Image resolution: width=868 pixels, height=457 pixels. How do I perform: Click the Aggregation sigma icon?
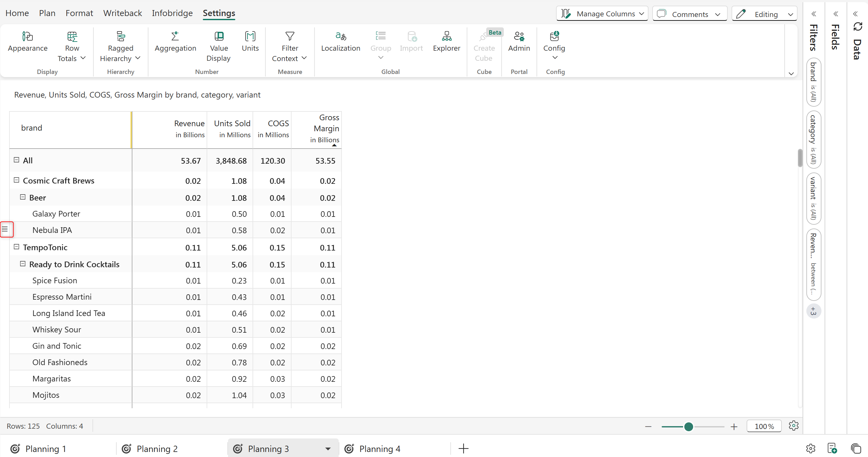[x=175, y=37]
